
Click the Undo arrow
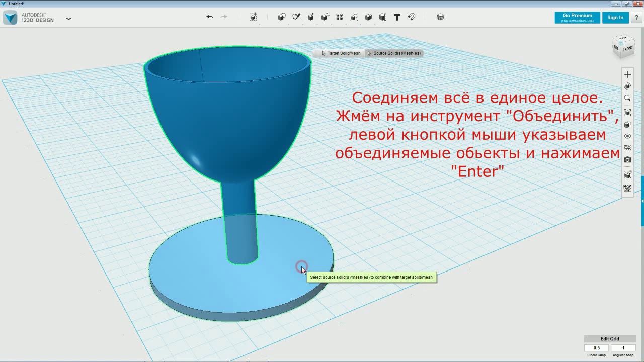210,17
